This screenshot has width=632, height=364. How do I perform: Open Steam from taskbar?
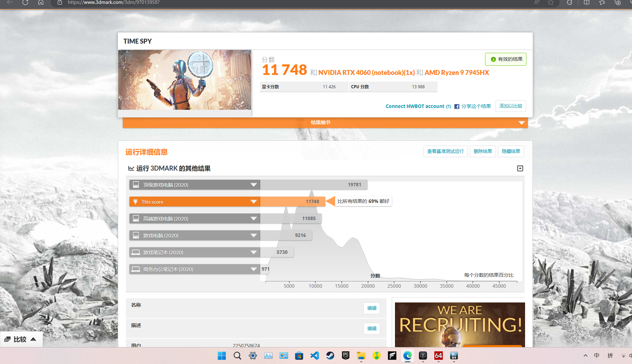tap(330, 356)
